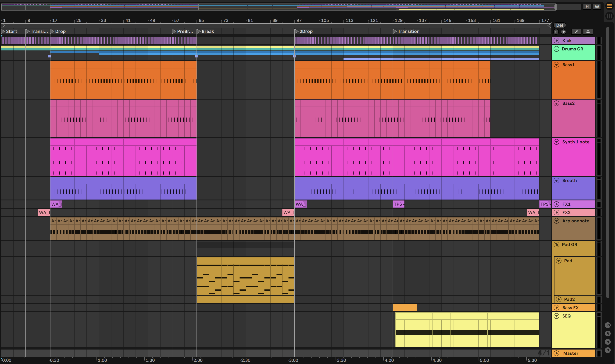
Task: Toggle the Mixer (M) section visibility
Action: tap(608, 342)
